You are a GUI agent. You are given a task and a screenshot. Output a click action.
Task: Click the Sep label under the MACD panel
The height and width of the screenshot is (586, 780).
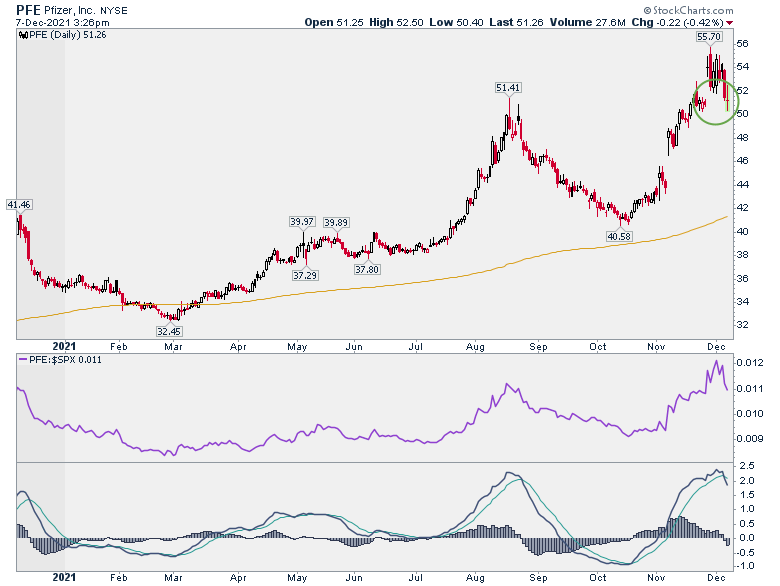tap(538, 578)
